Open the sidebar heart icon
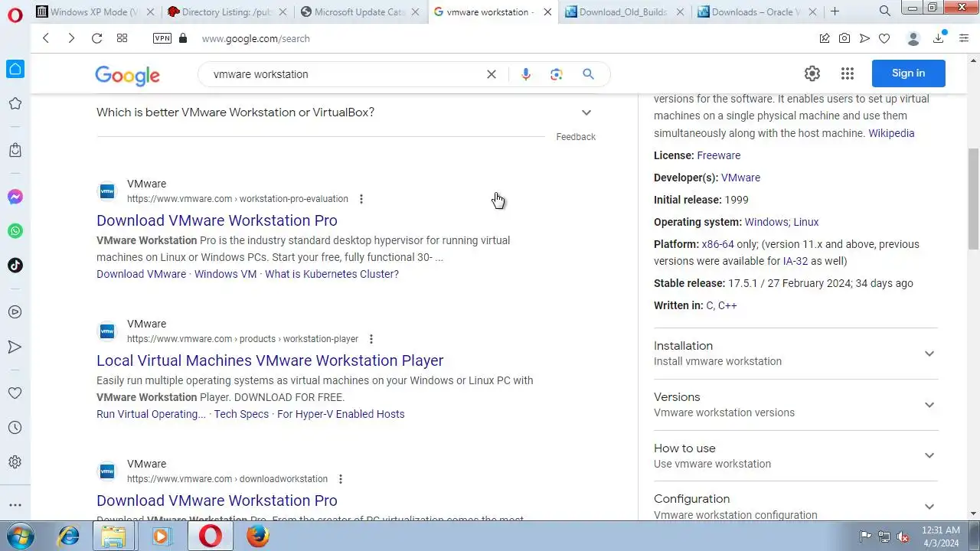 click(15, 393)
